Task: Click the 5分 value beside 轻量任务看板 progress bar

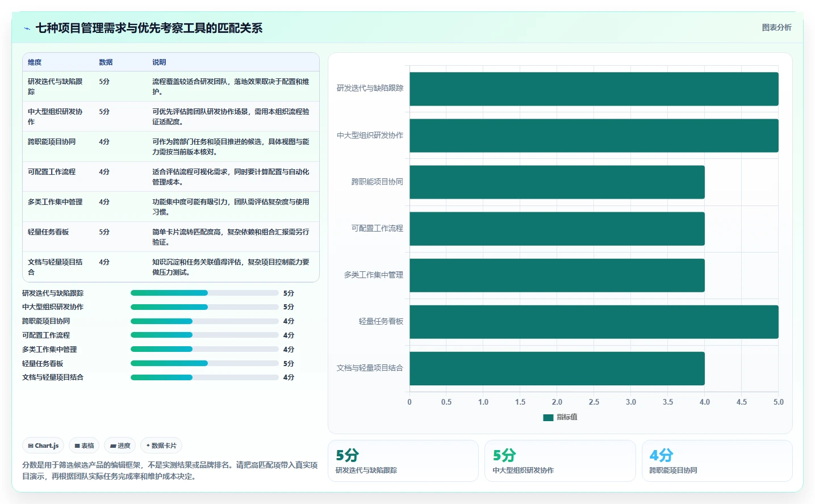Action: pyautogui.click(x=289, y=364)
